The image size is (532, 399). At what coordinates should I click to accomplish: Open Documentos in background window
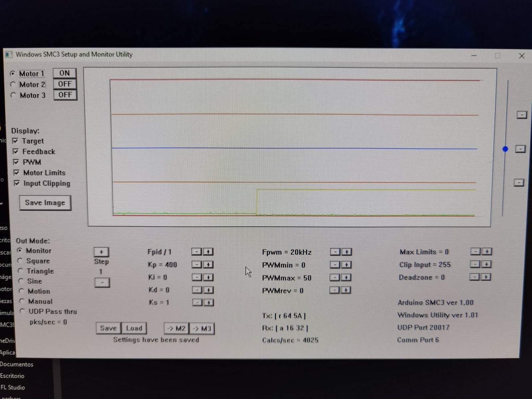click(17, 364)
